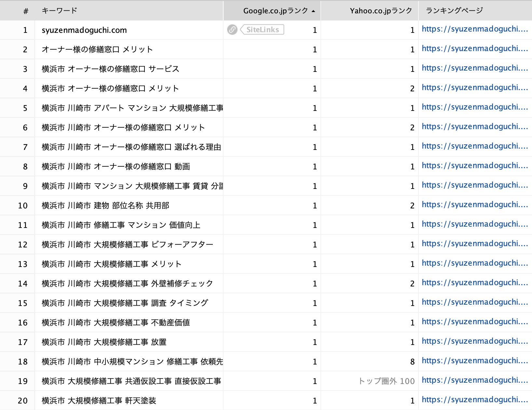This screenshot has width=532, height=410.
Task: Select keyword ending with 選ばれる理由
Action: [131, 147]
